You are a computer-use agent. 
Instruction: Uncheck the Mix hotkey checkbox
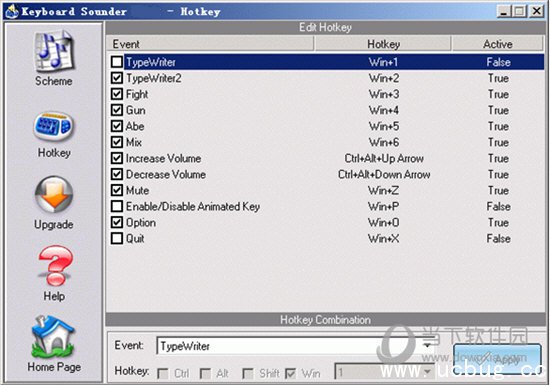click(116, 142)
